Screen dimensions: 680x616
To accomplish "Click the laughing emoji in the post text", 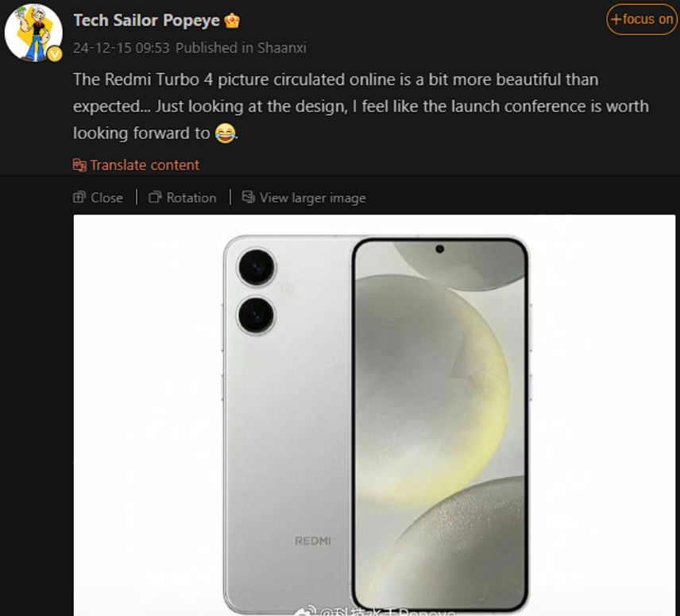I will coord(225,134).
